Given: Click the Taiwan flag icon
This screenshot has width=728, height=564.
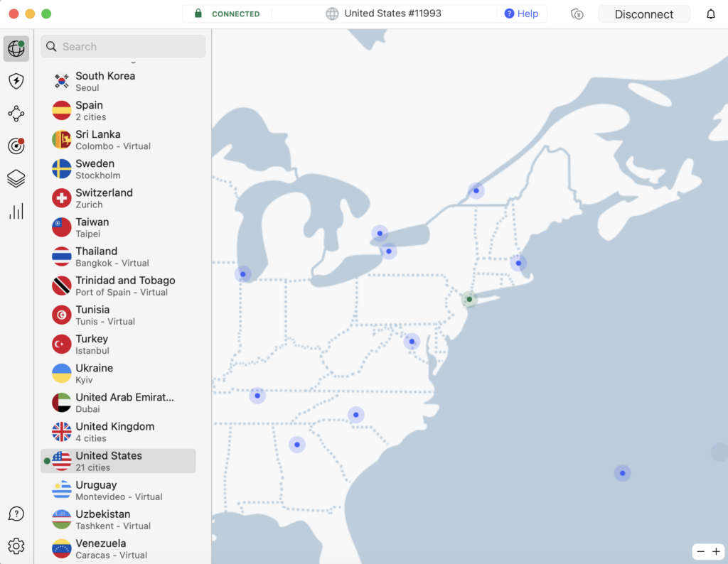Looking at the screenshot, I should (62, 227).
